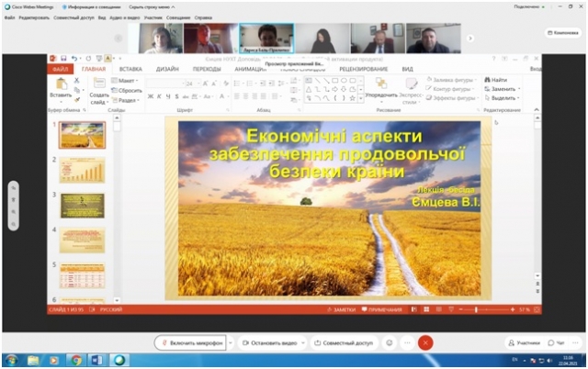Open the Чат chat panel
Image resolution: width=588 pixels, height=369 pixels.
[x=556, y=342]
